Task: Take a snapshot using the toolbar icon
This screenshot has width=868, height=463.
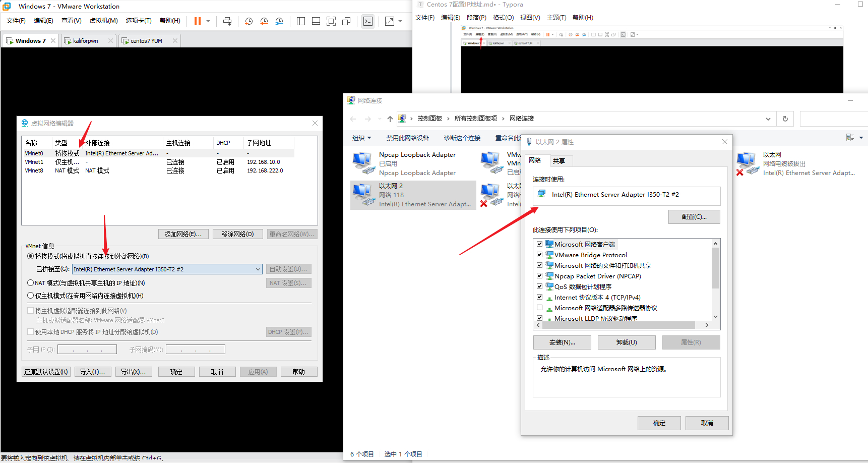Action: point(249,21)
